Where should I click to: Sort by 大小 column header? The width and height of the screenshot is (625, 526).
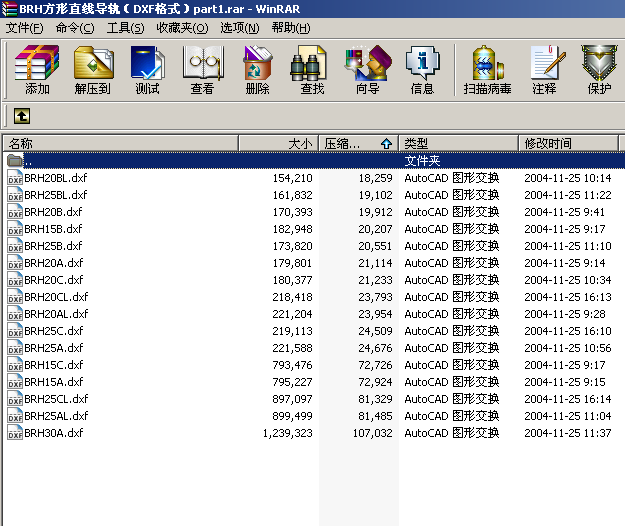tap(278, 143)
